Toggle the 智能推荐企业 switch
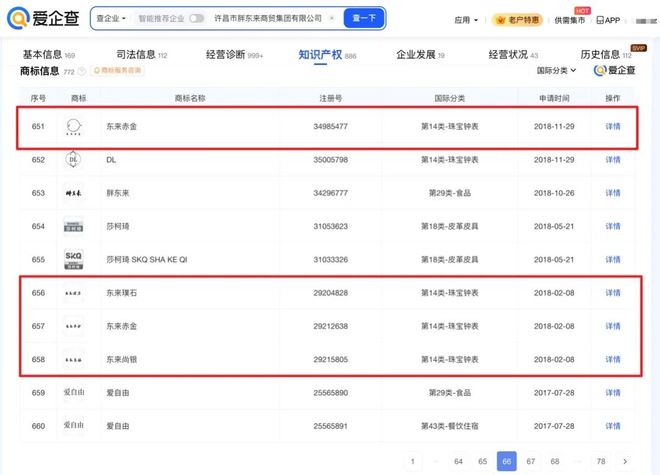This screenshot has width=660, height=475. click(196, 19)
